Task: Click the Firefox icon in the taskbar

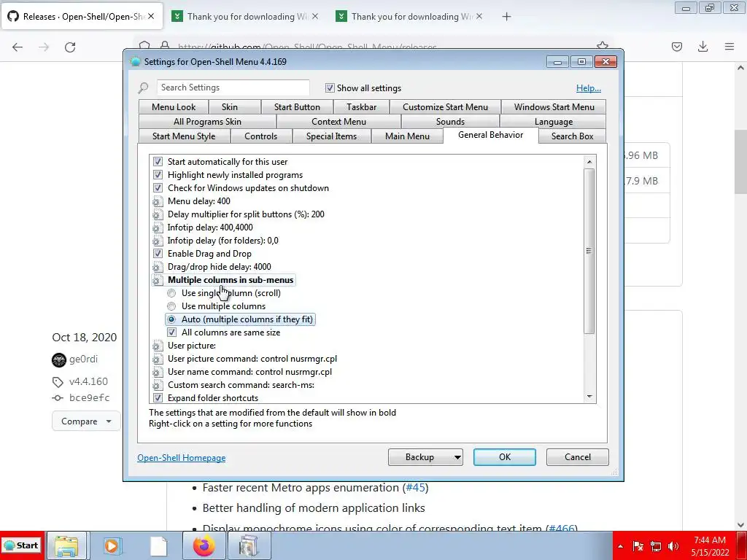Action: [204, 545]
